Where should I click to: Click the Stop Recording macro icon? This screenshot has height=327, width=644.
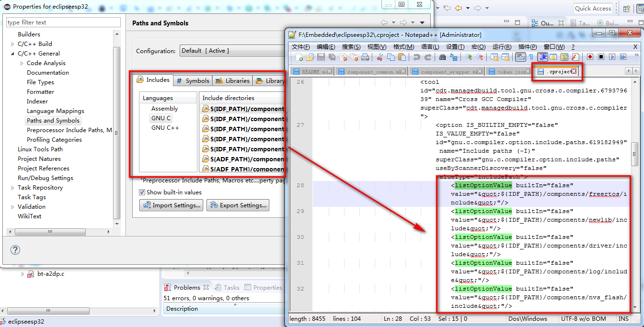coord(601,57)
